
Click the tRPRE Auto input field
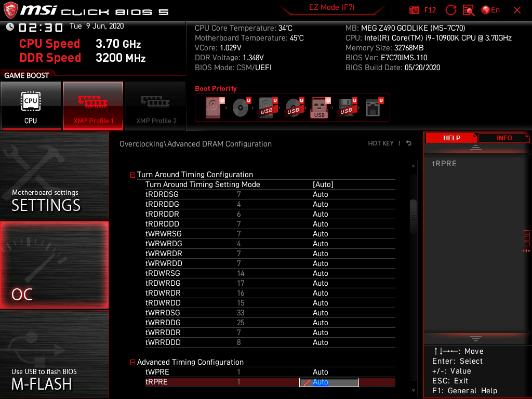point(329,382)
